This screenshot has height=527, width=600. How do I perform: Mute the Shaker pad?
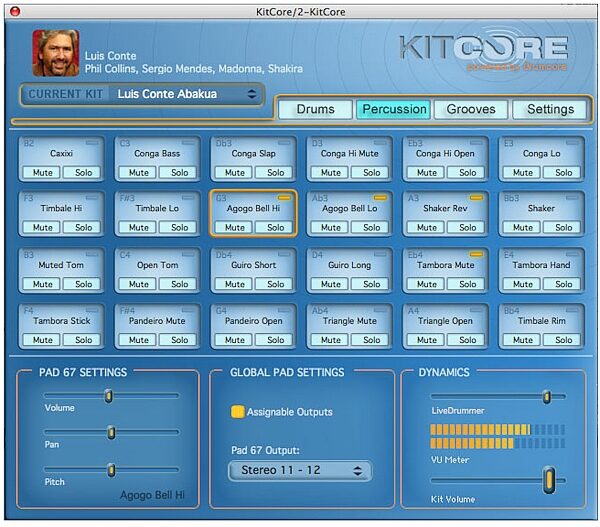point(522,227)
